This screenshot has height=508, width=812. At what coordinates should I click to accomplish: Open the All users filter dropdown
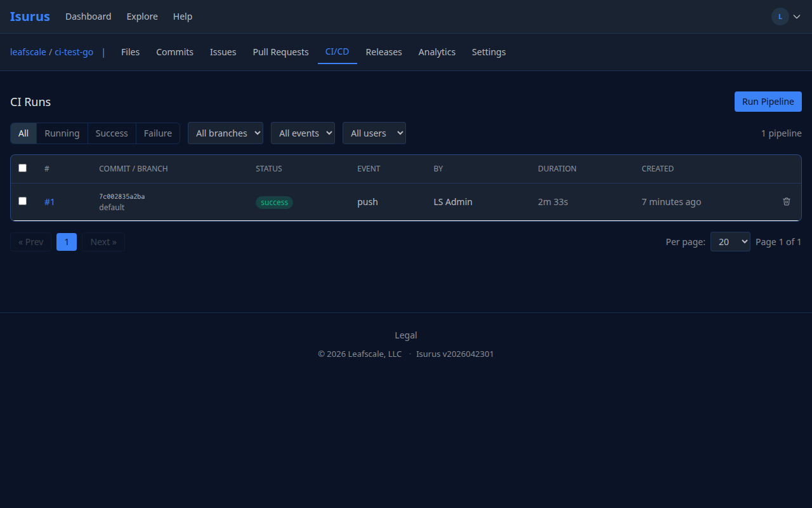(x=374, y=133)
